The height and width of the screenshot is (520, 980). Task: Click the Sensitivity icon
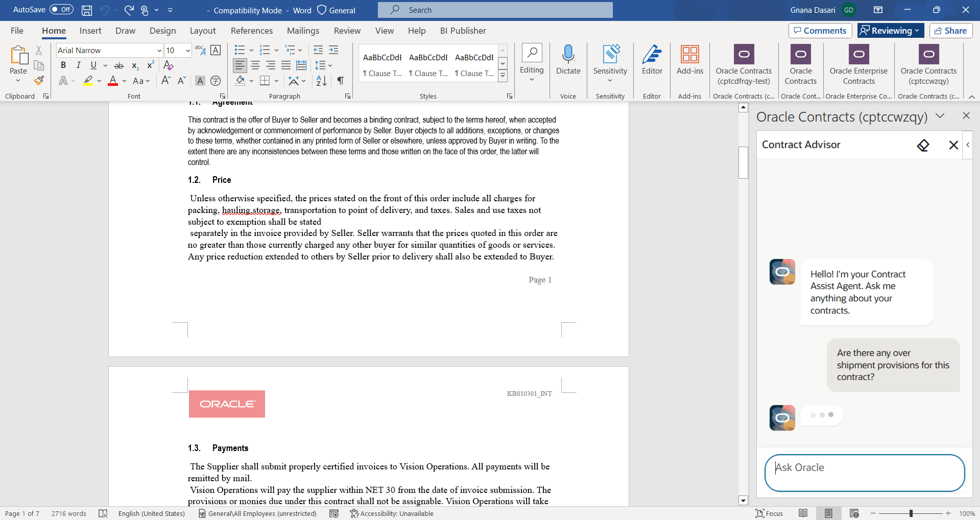611,54
